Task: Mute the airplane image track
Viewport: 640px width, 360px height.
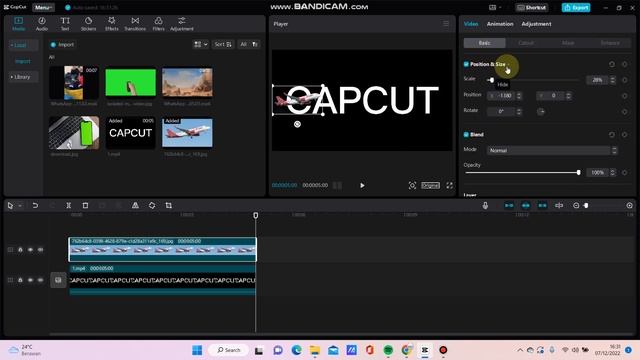Action: [40, 249]
